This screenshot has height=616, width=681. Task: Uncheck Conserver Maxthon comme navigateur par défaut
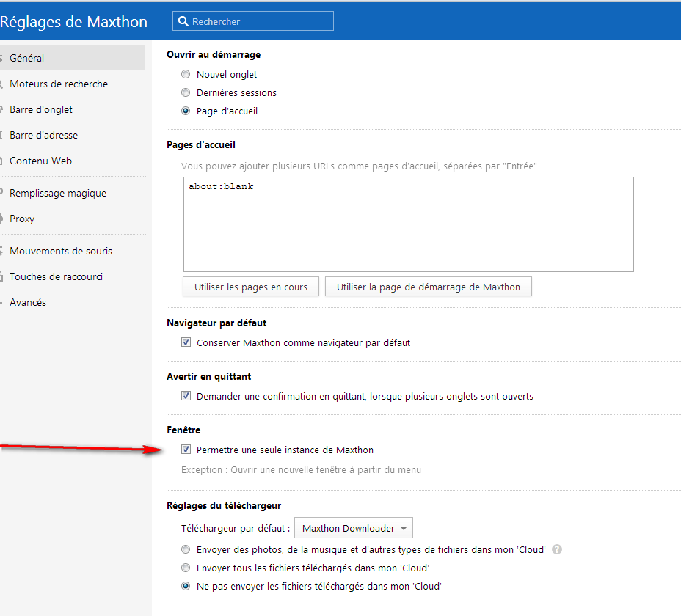(186, 342)
